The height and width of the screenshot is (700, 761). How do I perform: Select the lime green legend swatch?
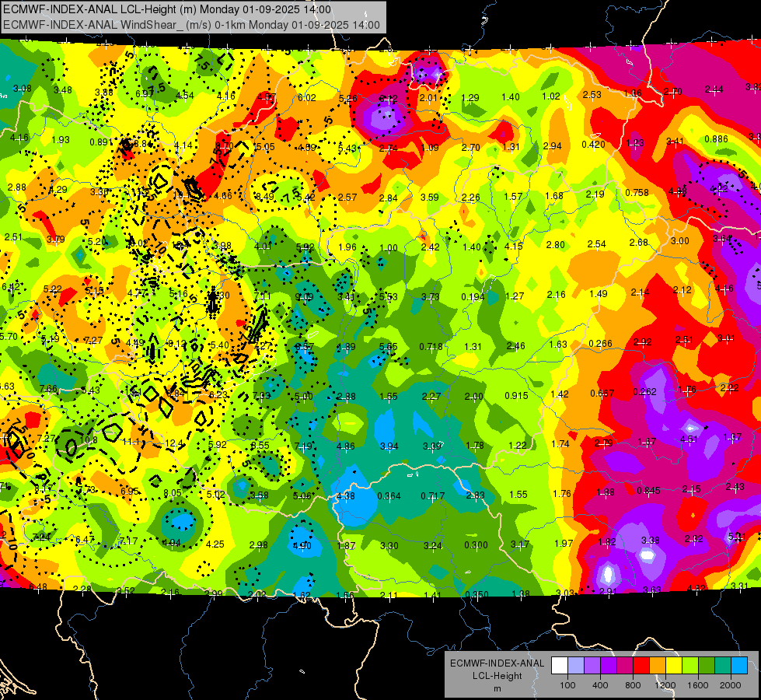[690, 666]
